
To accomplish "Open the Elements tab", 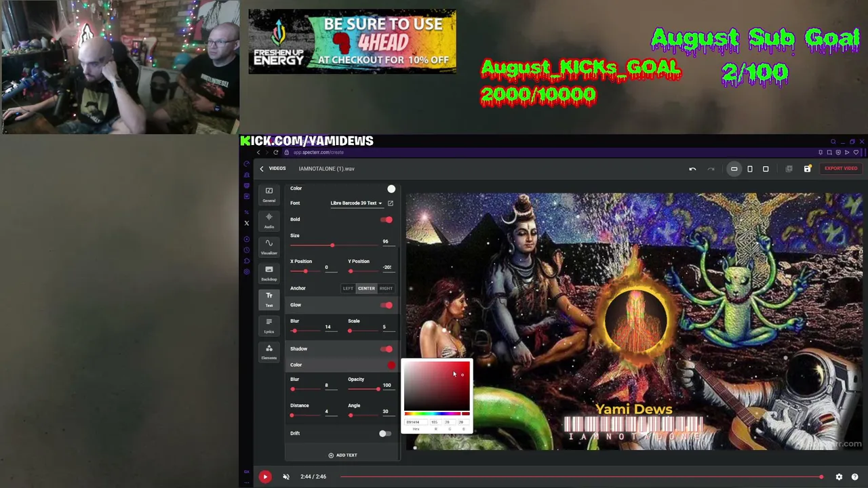I will coord(269,352).
